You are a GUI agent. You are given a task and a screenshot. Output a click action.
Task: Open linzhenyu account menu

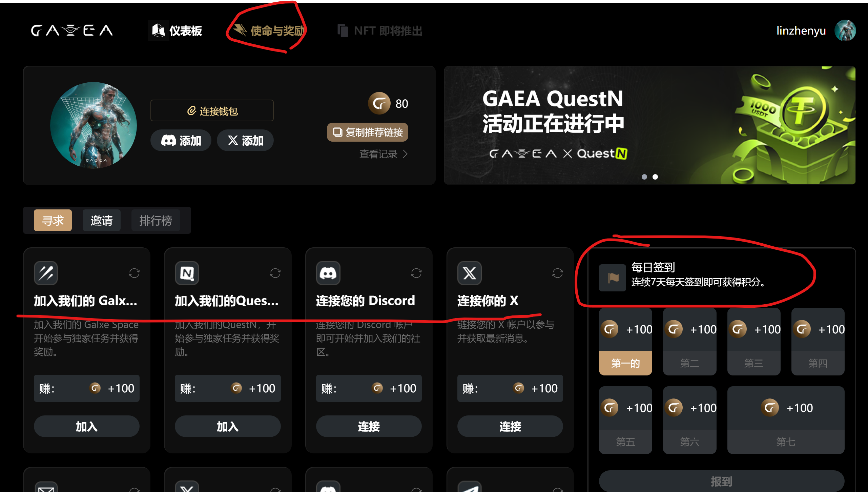[801, 30]
